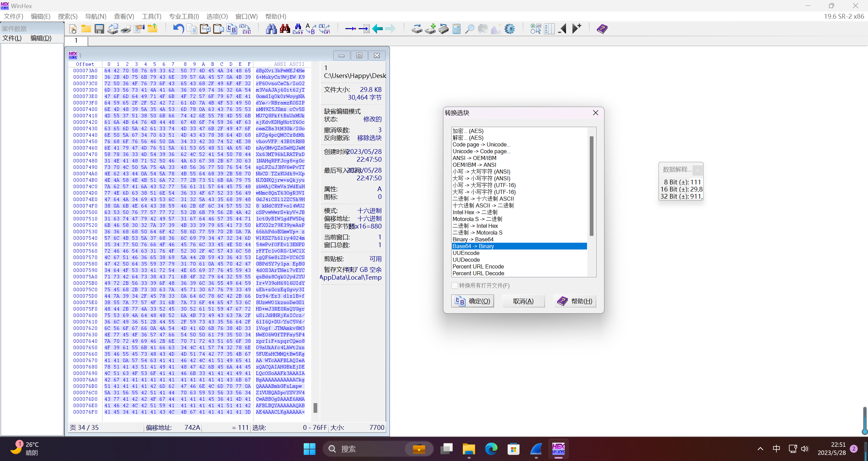The width and height of the screenshot is (868, 461).
Task: Open the 搜索(S) search menu
Action: tap(68, 16)
